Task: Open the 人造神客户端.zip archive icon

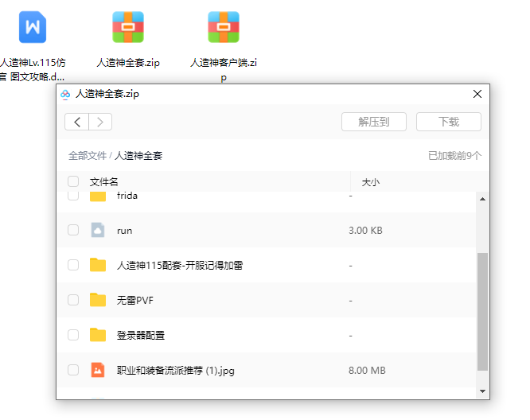Action: pyautogui.click(x=224, y=27)
